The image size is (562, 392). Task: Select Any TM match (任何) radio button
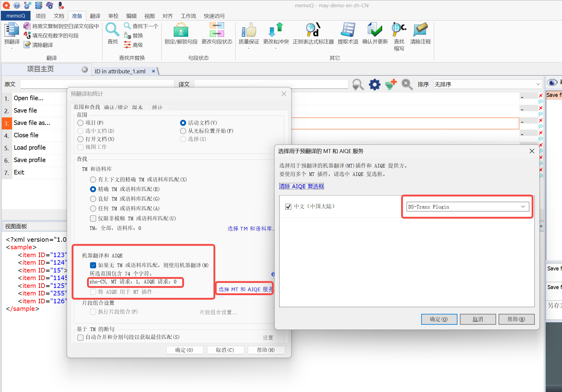[93, 209]
